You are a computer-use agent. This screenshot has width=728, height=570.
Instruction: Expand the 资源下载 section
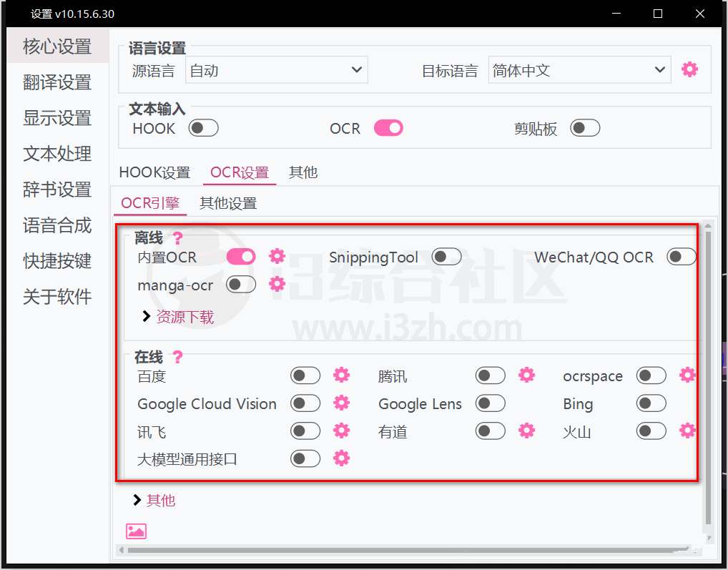pos(178,317)
